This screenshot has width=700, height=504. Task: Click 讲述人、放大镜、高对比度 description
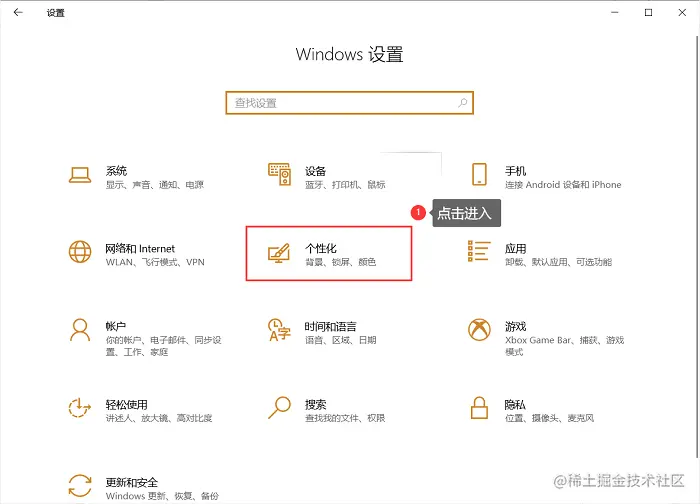159,418
